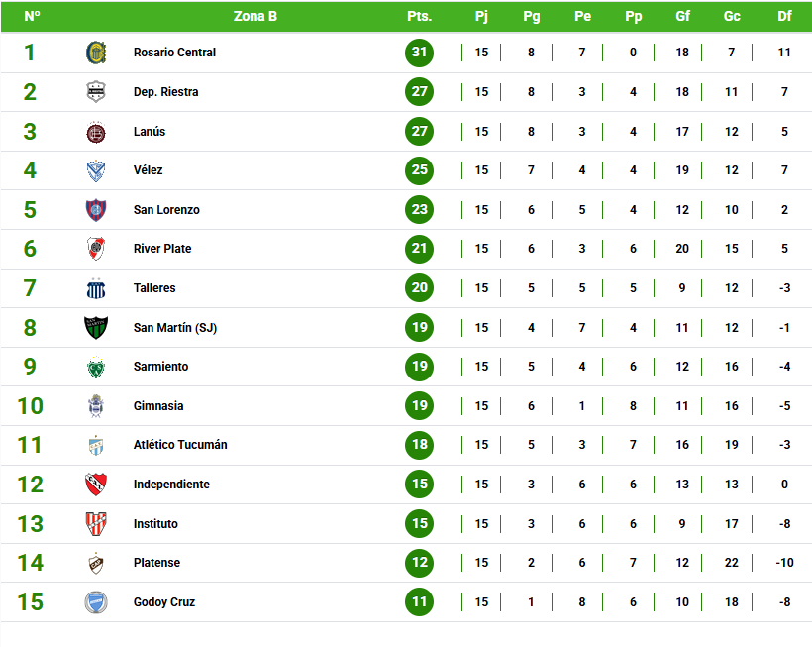Click the Df column header
Screen dimensions: 812x647
point(784,17)
